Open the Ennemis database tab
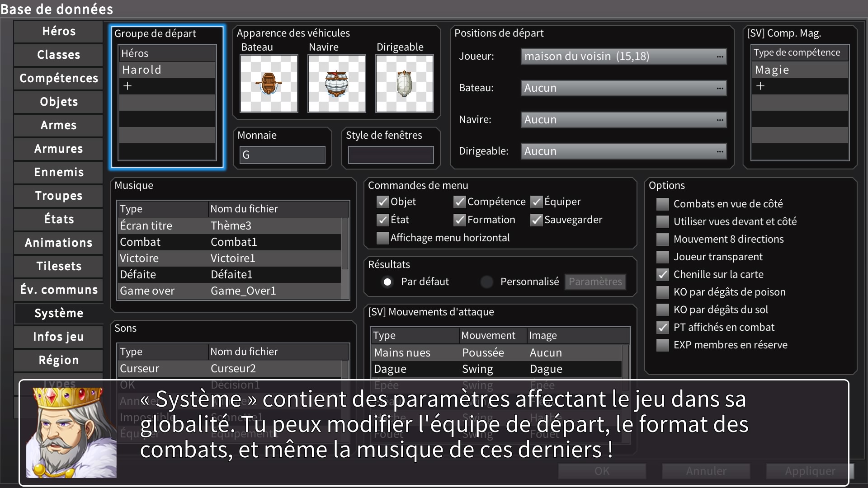This screenshot has width=868, height=488. pyautogui.click(x=59, y=172)
